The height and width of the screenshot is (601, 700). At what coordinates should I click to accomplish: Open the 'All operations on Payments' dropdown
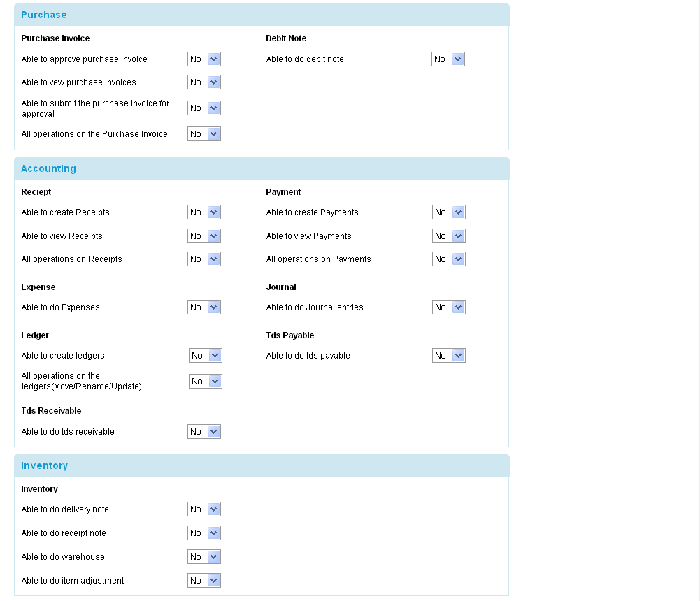448,259
